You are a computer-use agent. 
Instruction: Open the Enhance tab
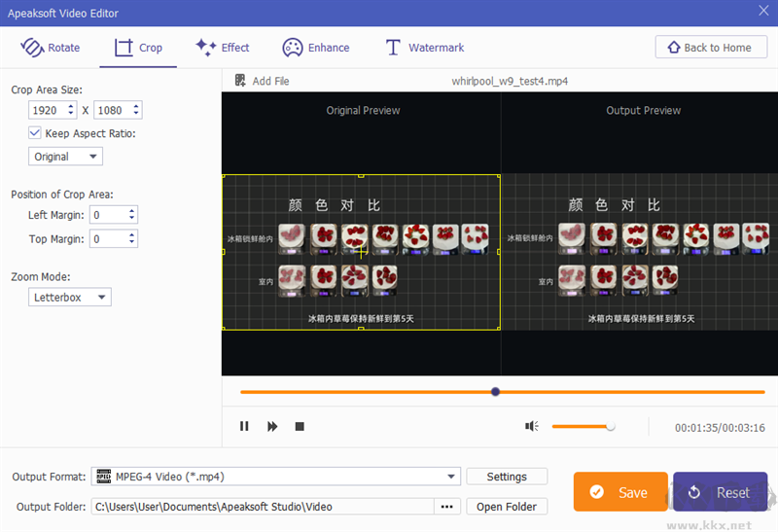[316, 48]
